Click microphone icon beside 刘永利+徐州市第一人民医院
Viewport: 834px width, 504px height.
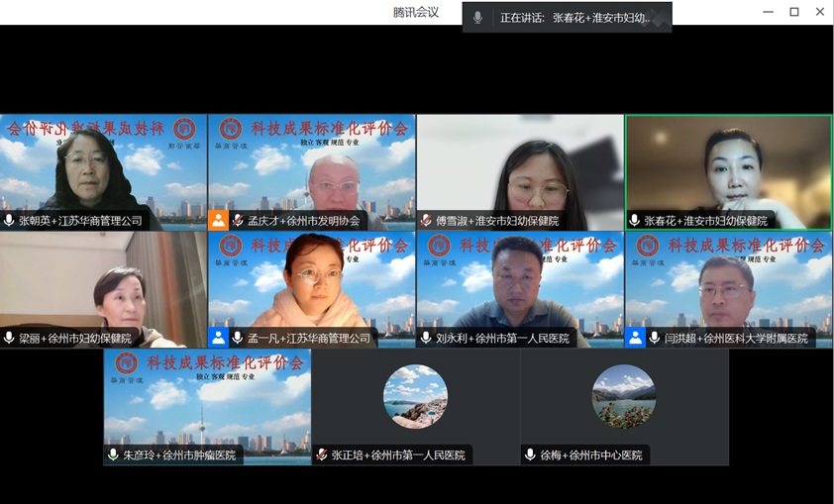(426, 338)
